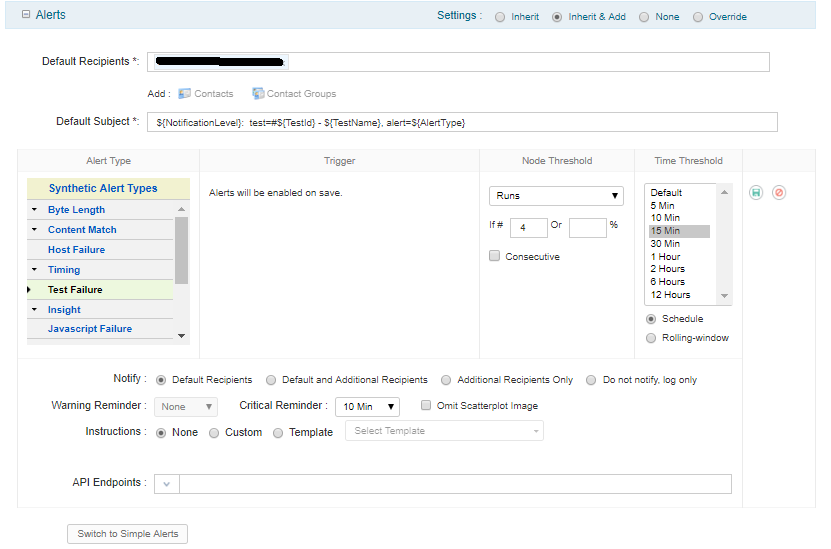Click the alert type list scroll down arrow
831x549 pixels.
pyautogui.click(x=181, y=336)
